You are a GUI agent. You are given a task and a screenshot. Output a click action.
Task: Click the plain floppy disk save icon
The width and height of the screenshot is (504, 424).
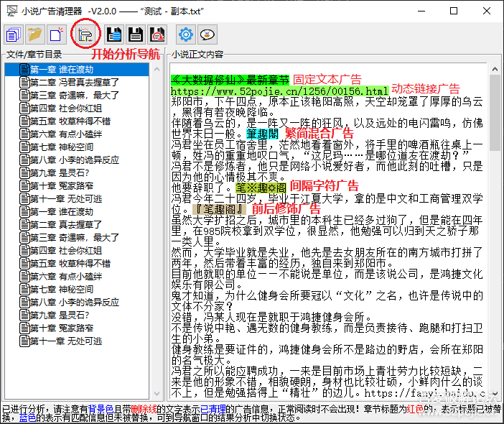coord(135,34)
